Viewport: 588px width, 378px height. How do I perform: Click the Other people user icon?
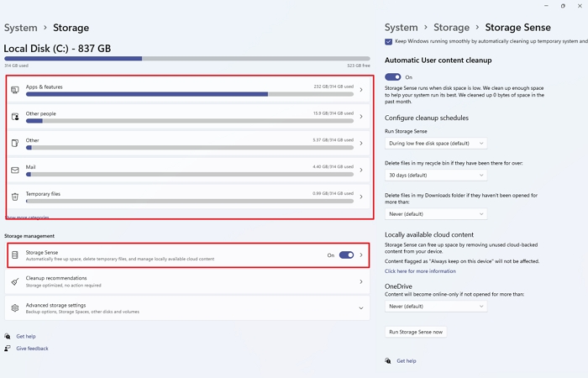pos(15,117)
